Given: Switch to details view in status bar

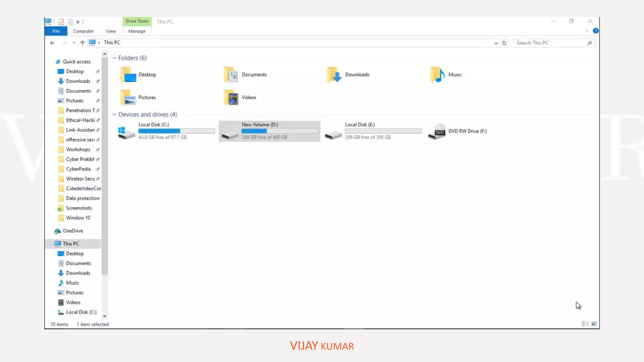Looking at the screenshot, I should coord(585,324).
